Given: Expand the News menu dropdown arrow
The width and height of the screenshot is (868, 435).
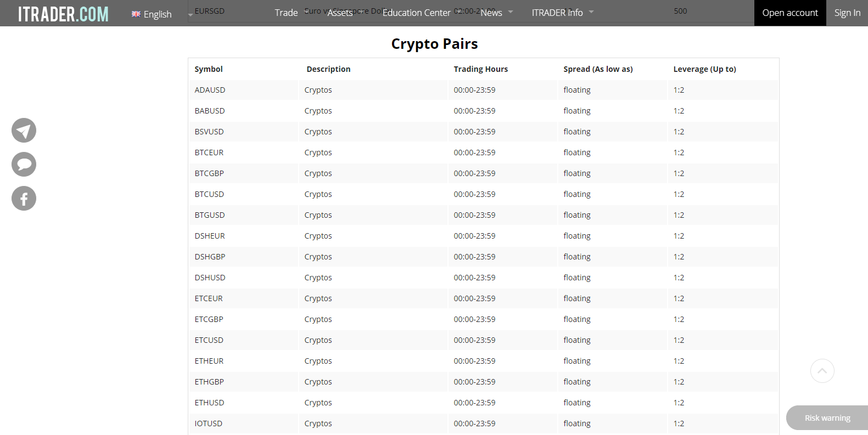Looking at the screenshot, I should (511, 12).
